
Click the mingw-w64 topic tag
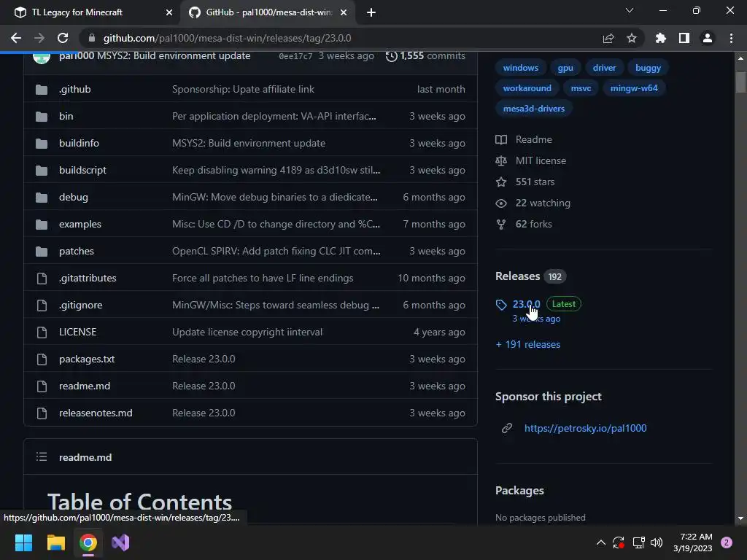634,88
